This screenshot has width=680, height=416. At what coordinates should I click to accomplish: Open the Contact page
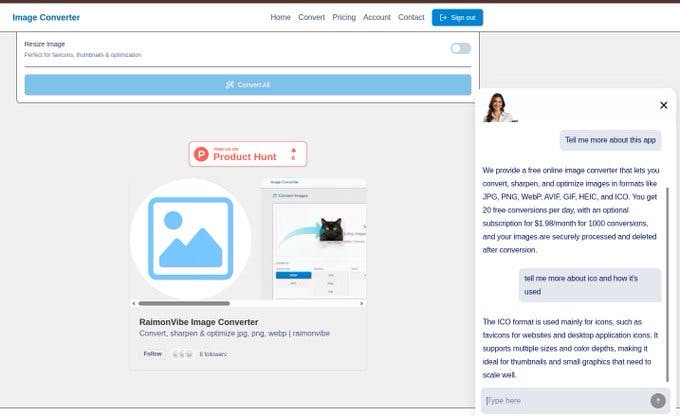coord(411,17)
